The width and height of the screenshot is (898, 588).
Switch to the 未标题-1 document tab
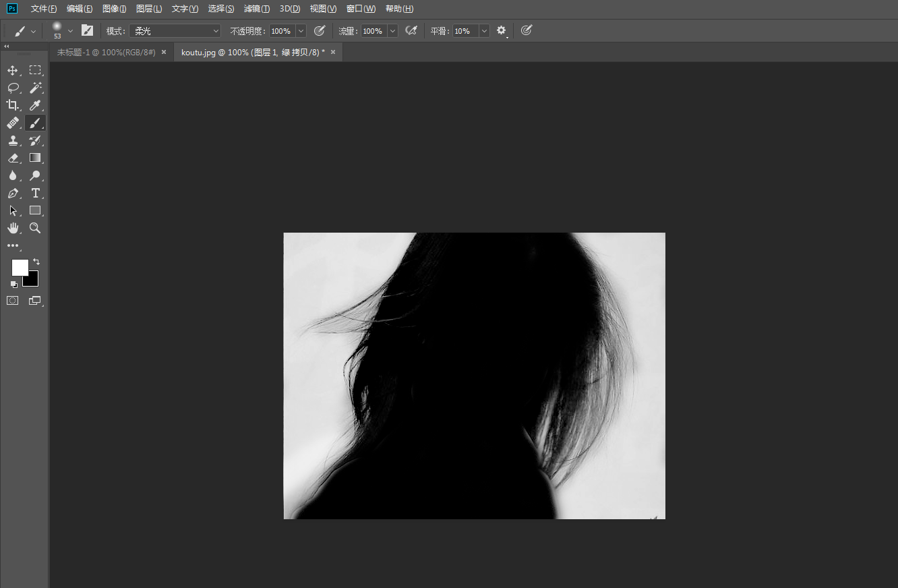tap(107, 52)
